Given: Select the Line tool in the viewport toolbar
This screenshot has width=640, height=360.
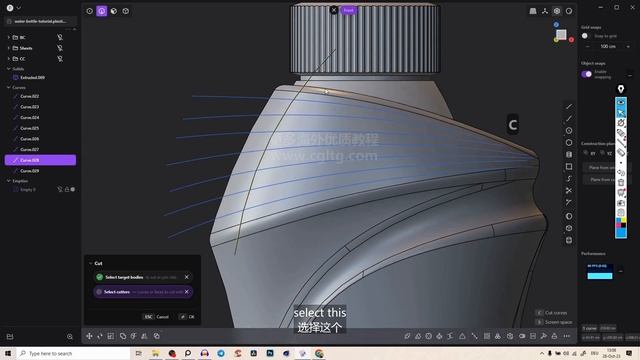Looking at the screenshot, I should pyautogui.click(x=569, y=107).
